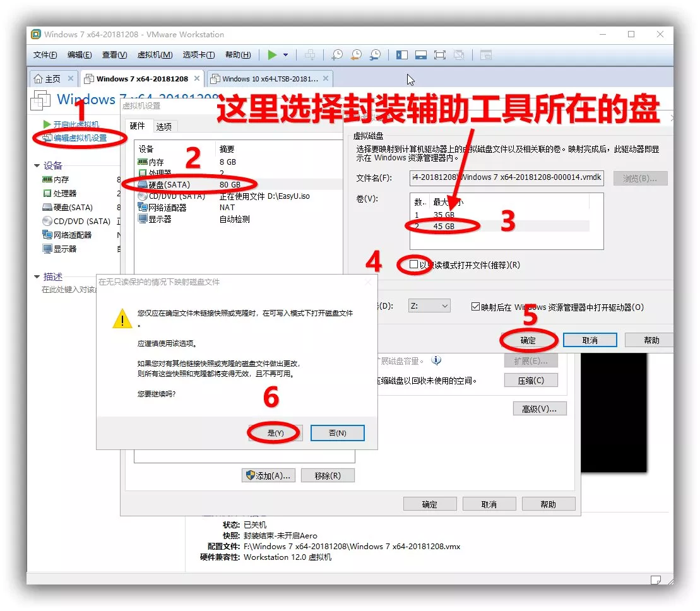Switch to the 选项 tab in settings dialog

pyautogui.click(x=164, y=127)
